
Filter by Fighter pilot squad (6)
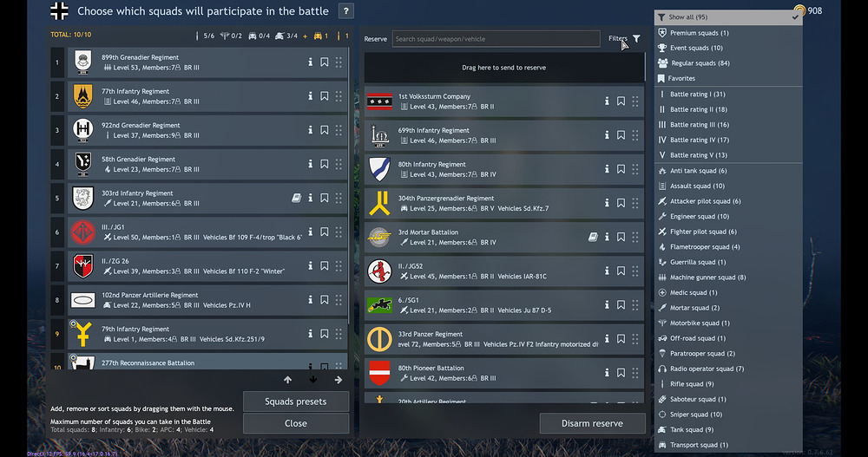[x=728, y=232]
